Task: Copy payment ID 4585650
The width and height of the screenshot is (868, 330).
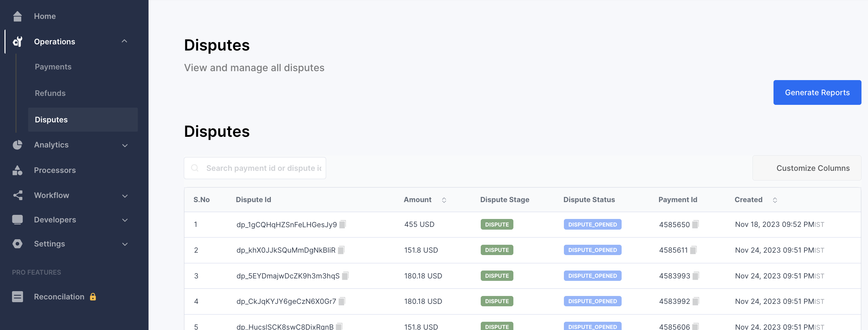Action: [x=695, y=224]
